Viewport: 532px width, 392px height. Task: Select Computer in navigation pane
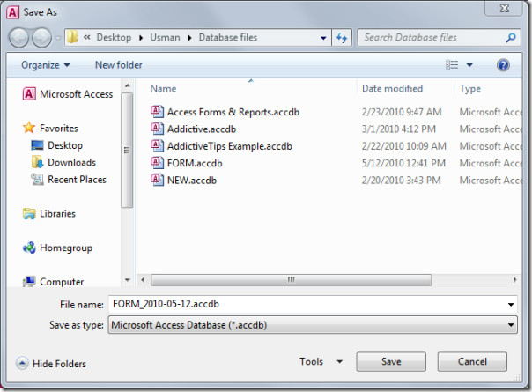(53, 282)
